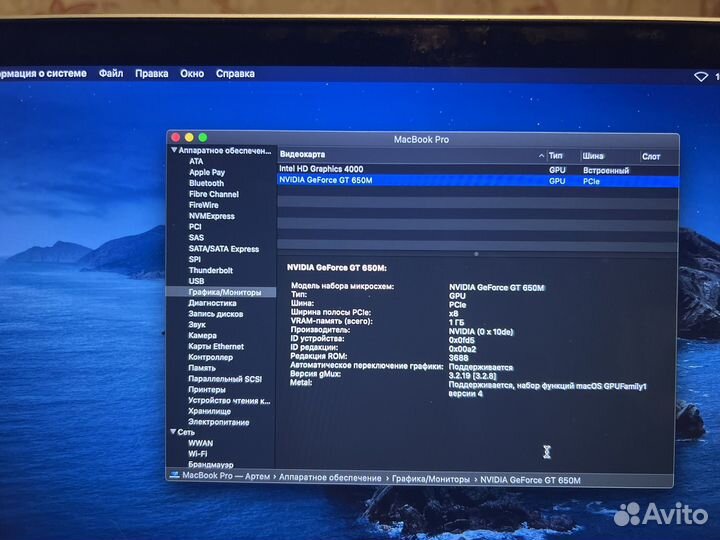Zoom the MacBook Pro window (green button)

point(203,137)
